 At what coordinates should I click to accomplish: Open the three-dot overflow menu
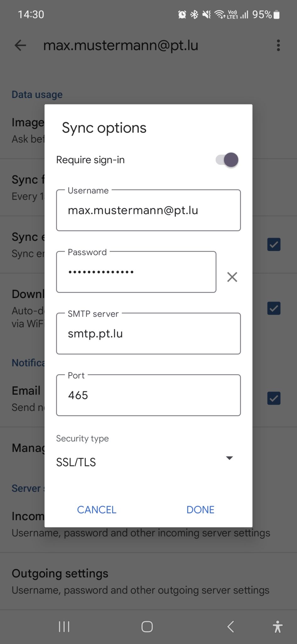click(x=278, y=45)
